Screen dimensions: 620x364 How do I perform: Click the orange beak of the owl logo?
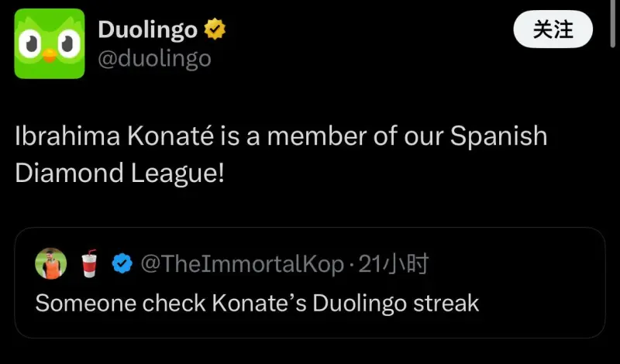point(50,54)
